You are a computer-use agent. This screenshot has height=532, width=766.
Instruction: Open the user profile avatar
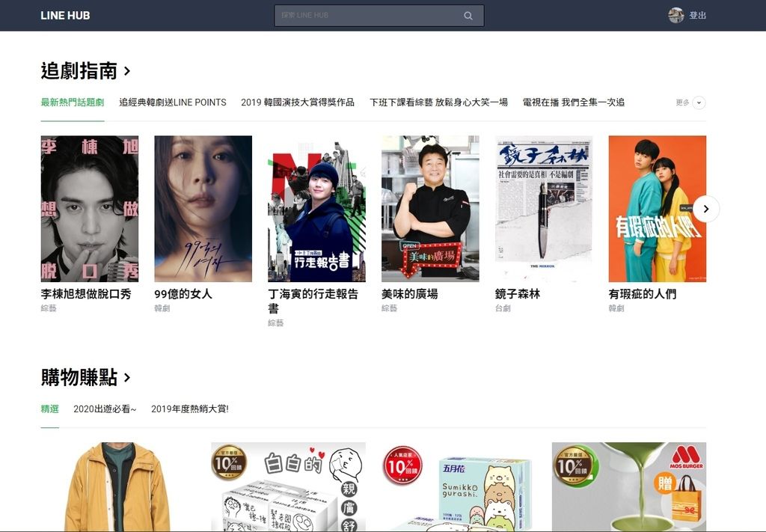tap(676, 15)
